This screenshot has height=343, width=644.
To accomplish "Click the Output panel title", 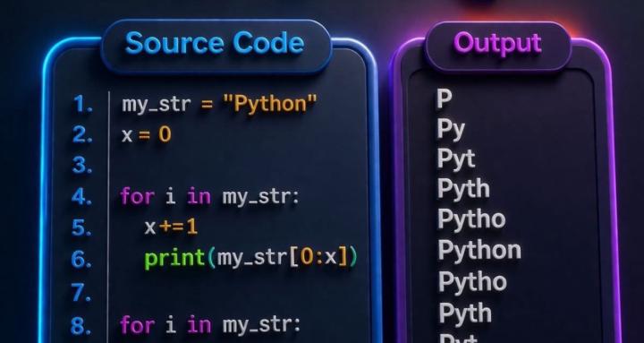I will (497, 43).
